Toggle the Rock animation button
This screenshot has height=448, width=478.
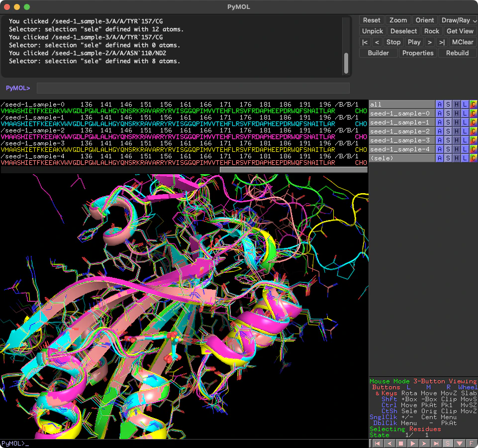tap(432, 31)
